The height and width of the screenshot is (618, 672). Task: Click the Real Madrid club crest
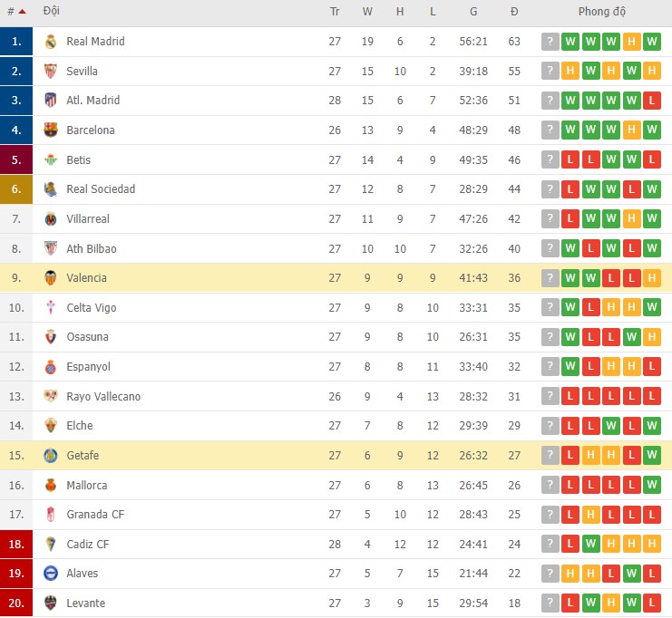point(51,42)
